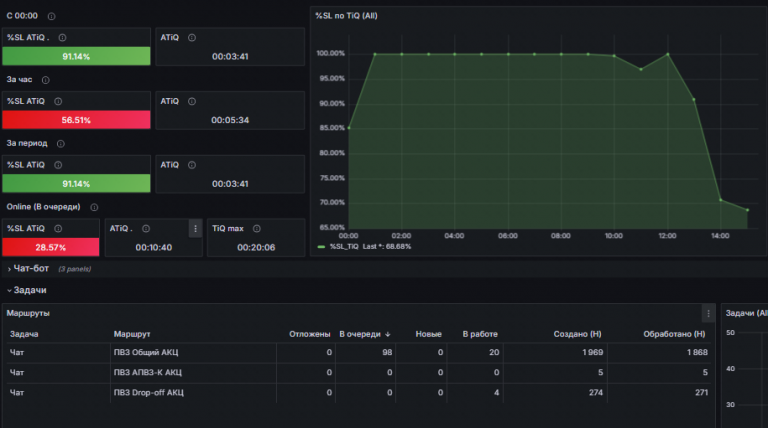This screenshot has height=428, width=768.
Task: Click 00:03:41 ATiQ value under С 00:00
Action: pyautogui.click(x=230, y=56)
